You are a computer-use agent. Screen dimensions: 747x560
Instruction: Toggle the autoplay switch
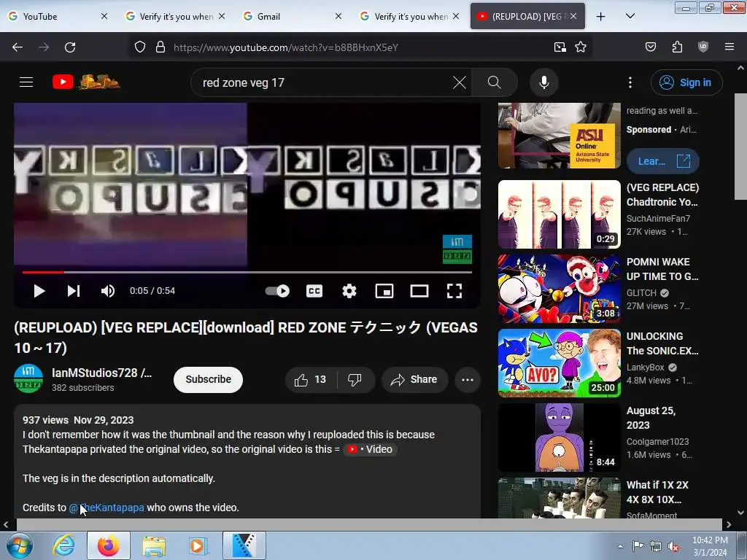pyautogui.click(x=277, y=291)
